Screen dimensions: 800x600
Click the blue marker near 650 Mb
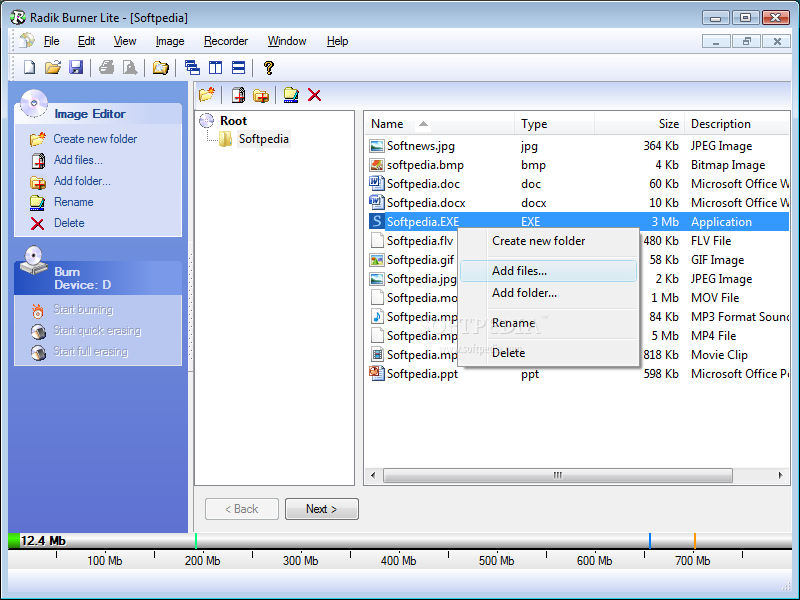[649, 541]
